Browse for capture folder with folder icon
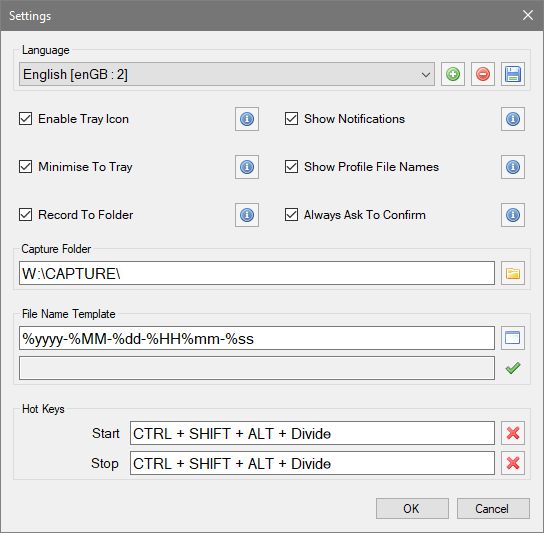The width and height of the screenshot is (544, 533). click(513, 273)
